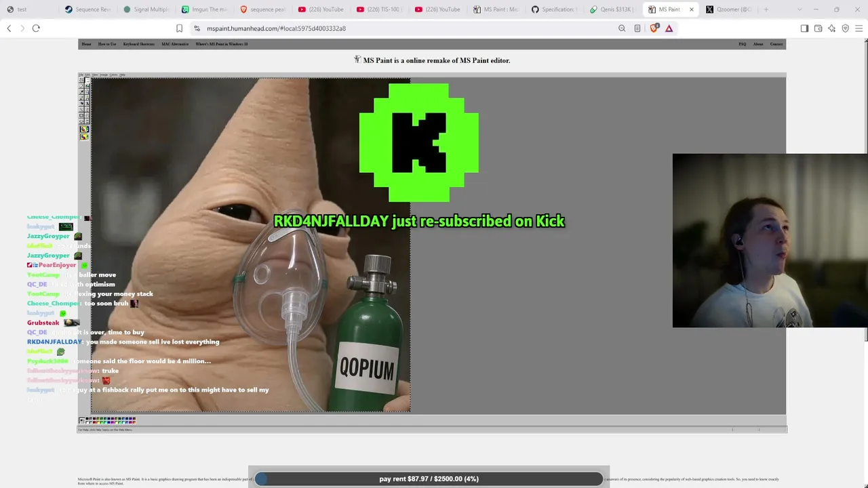Open the About link

pos(758,44)
